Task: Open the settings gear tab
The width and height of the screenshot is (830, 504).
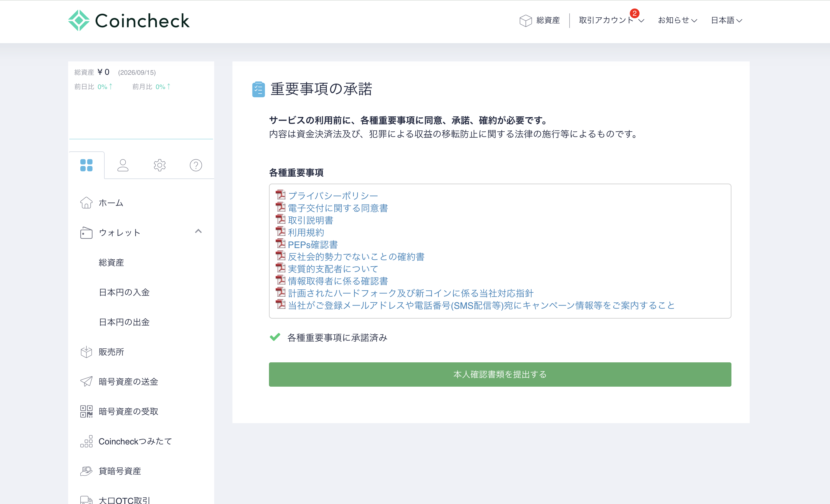Action: point(160,165)
